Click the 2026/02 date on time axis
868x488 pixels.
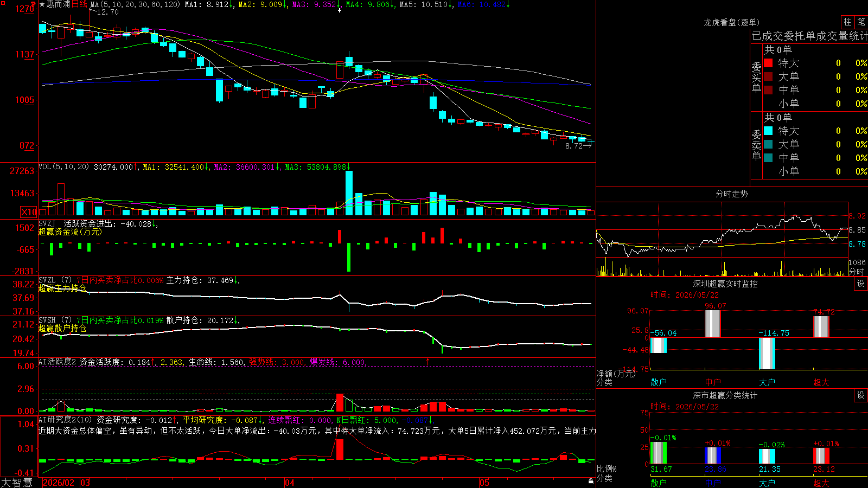pyautogui.click(x=59, y=483)
